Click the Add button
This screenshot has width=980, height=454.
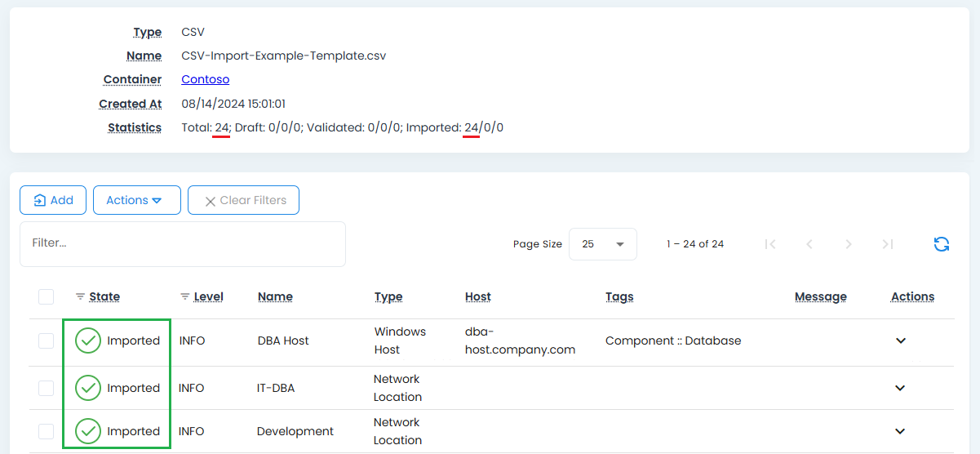(x=53, y=200)
